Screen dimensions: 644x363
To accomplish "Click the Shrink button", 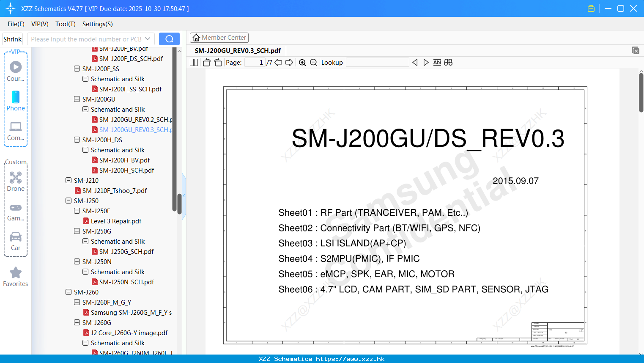I will point(13,39).
